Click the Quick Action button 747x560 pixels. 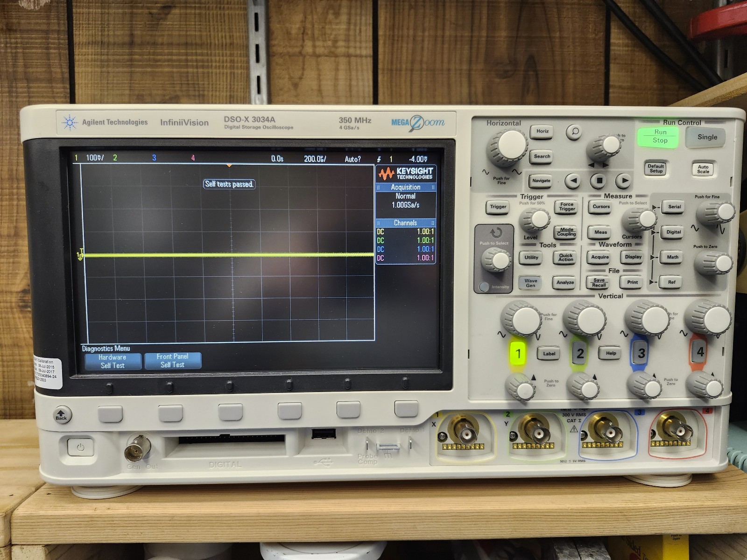566,257
